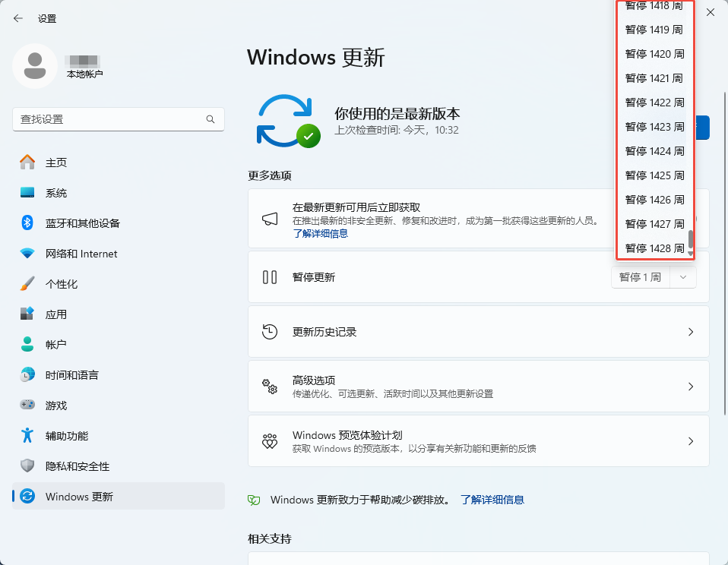
Task: Click the Wi-Fi icon for 网络
Action: 27,254
